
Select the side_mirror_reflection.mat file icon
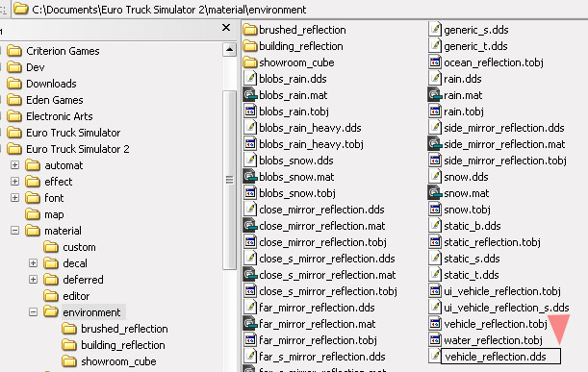click(435, 144)
